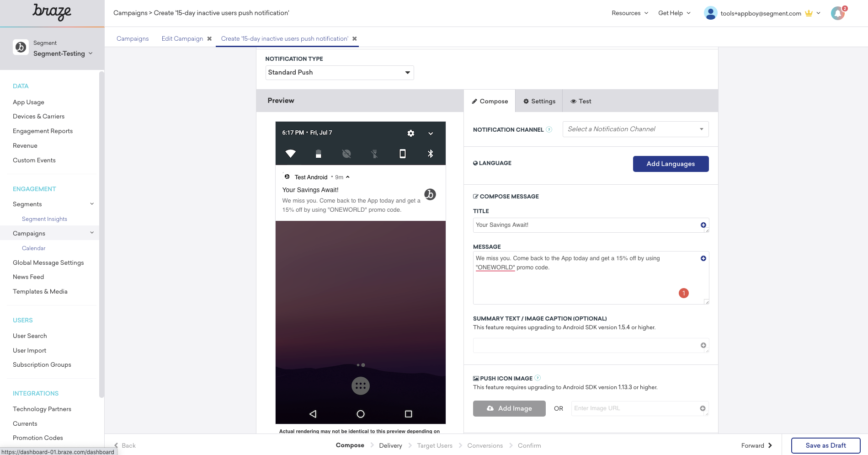Click the globe icon next to Language
Screen dimensions: 868x455
(x=475, y=163)
